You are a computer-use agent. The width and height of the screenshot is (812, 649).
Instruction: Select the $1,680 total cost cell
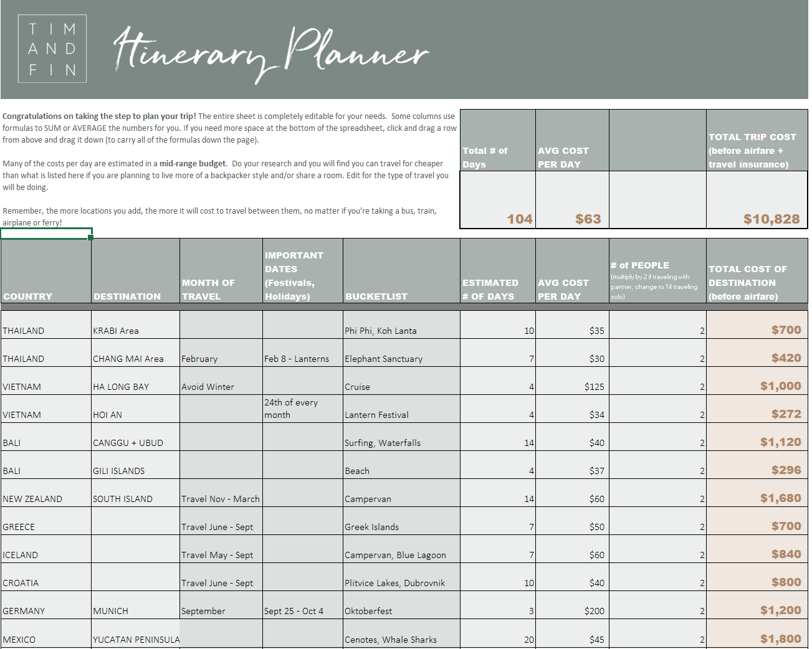[757, 493]
